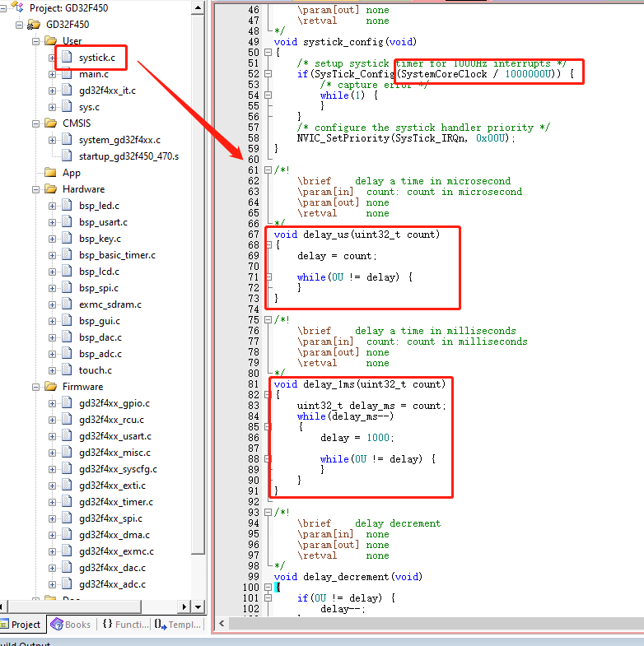644x646 pixels.
Task: Collapse the CMSIS group
Action: pos(36,123)
